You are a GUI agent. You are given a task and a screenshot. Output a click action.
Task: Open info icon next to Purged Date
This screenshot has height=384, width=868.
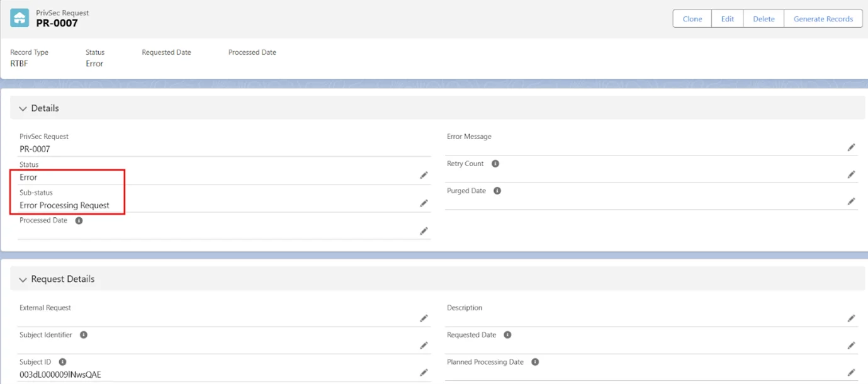point(497,191)
